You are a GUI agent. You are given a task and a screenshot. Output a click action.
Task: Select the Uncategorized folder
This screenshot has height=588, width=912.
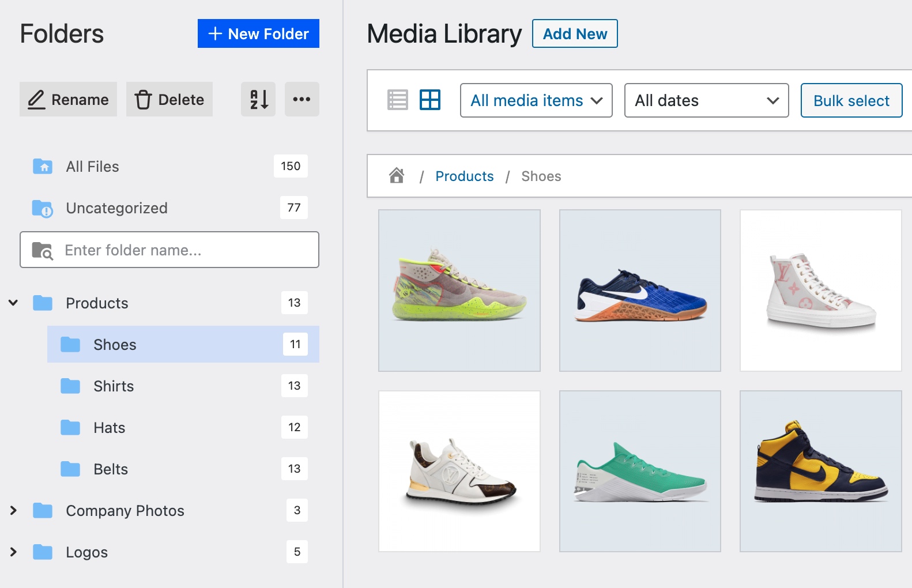pos(116,208)
